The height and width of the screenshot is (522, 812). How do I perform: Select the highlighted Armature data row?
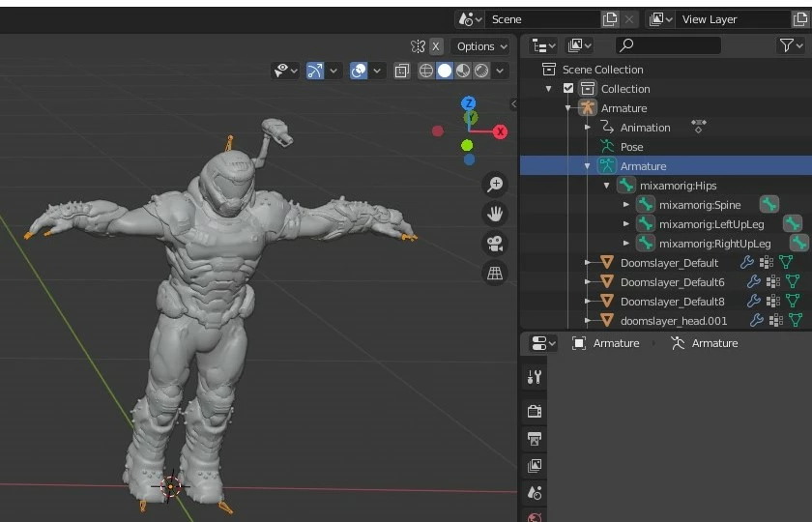tap(666, 165)
